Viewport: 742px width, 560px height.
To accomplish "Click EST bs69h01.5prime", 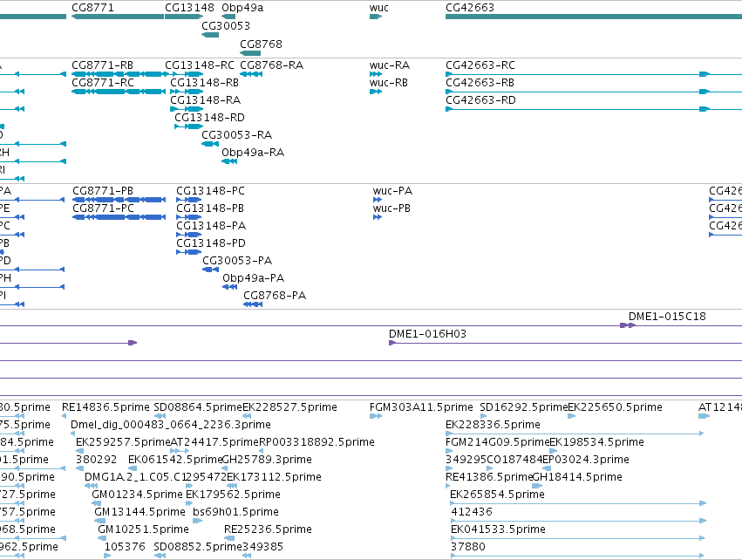I will [235, 512].
